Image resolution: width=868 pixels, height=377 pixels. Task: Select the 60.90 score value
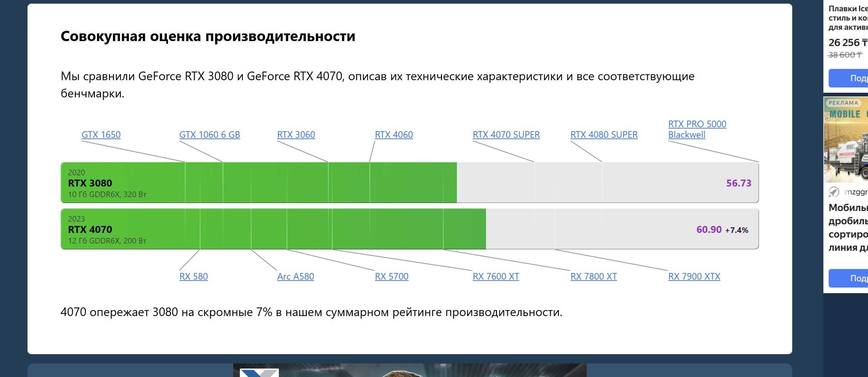pyautogui.click(x=709, y=230)
